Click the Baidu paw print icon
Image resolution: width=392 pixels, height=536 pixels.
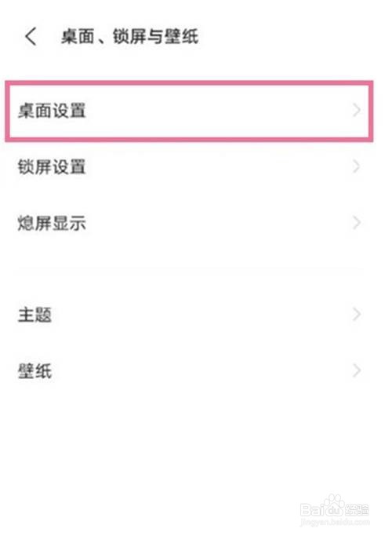(x=334, y=502)
